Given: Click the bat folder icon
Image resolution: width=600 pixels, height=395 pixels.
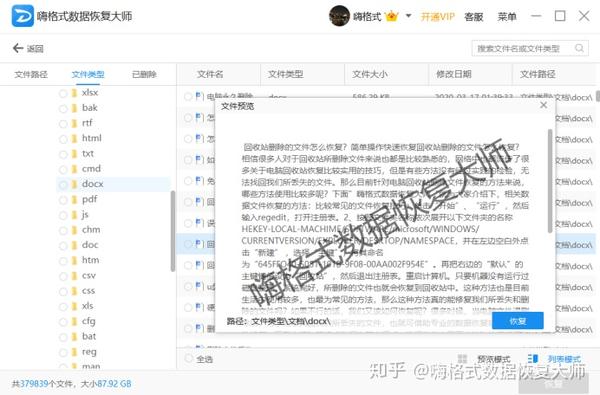Looking at the screenshot, I should (75, 337).
